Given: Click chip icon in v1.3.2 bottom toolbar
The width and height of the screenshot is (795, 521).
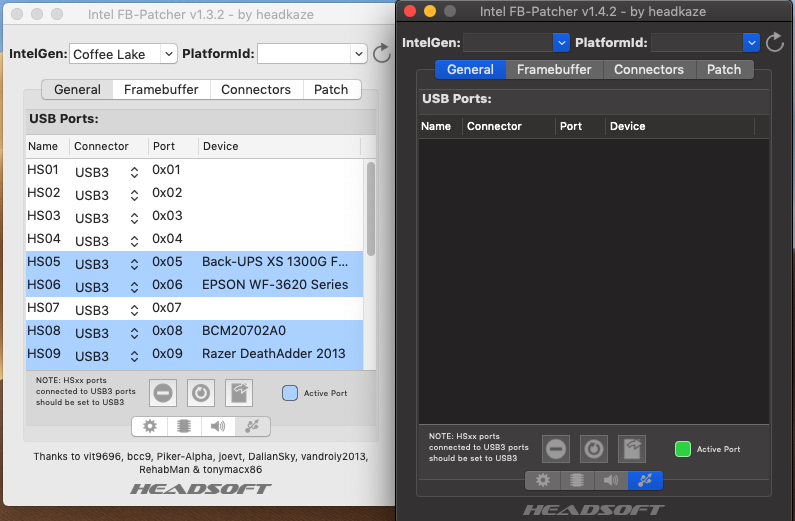Looking at the screenshot, I should (184, 426).
